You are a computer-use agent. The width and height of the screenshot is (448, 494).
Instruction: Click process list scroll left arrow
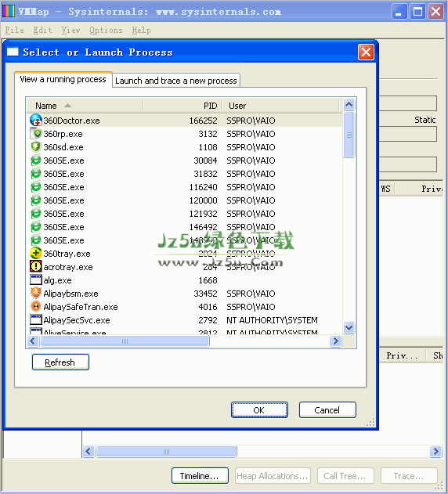click(33, 341)
